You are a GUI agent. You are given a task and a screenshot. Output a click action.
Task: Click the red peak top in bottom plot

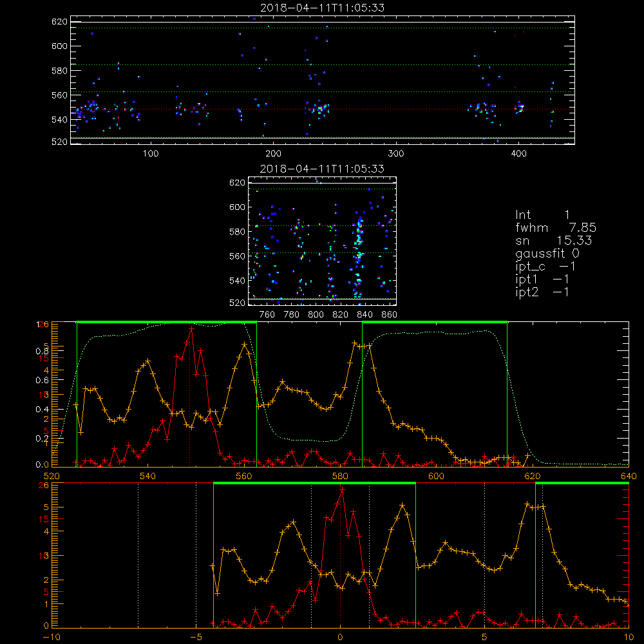tap(342, 489)
